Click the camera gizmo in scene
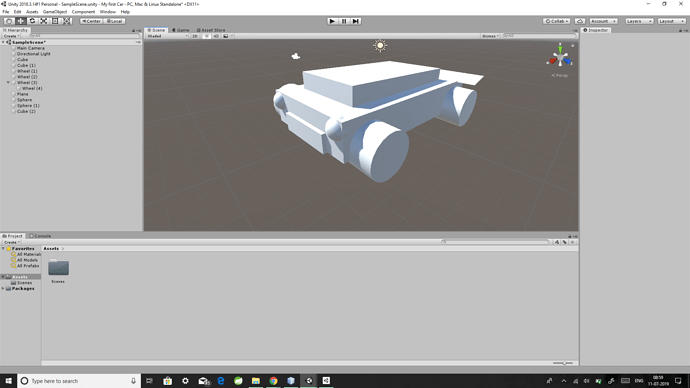690x388 pixels. 296,56
